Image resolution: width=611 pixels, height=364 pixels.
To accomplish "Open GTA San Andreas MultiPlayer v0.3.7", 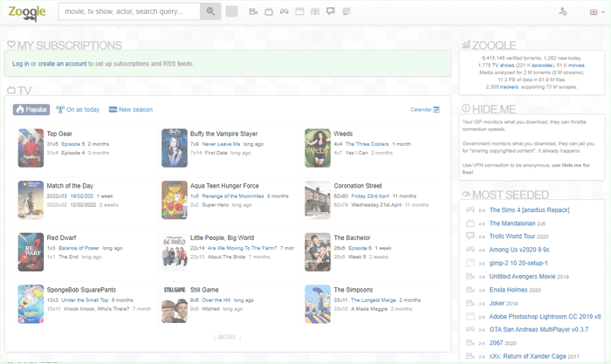I will (539, 329).
